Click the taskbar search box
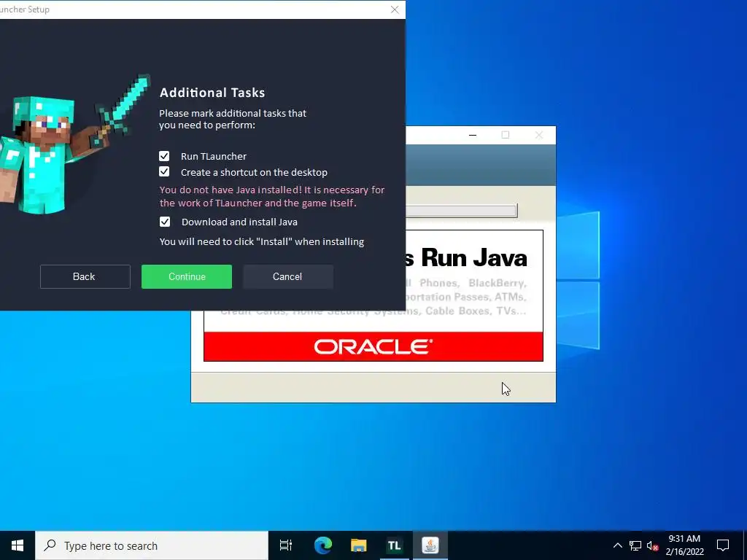The image size is (747, 560). click(x=152, y=545)
